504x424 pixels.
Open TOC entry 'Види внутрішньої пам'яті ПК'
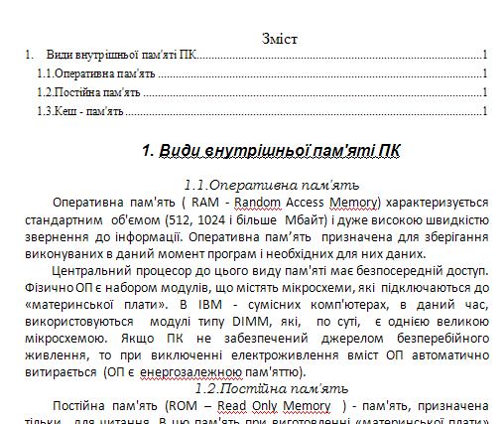(x=256, y=55)
